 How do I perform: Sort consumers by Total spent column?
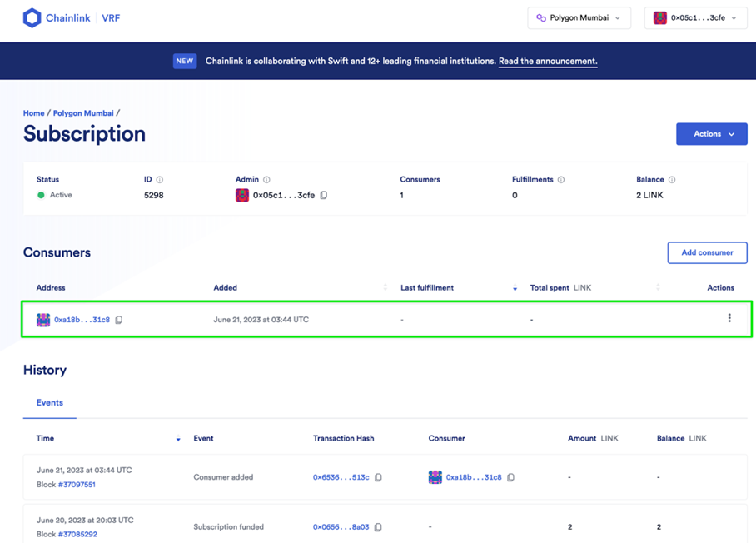click(658, 287)
